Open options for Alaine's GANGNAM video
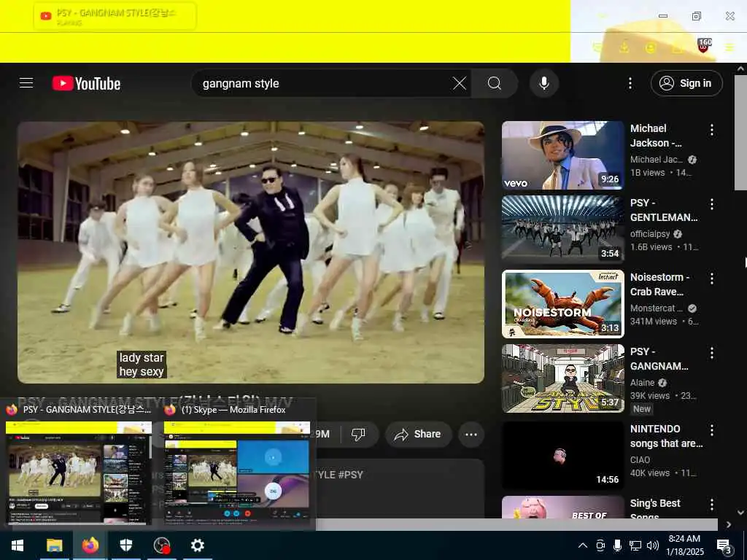Image resolution: width=747 pixels, height=560 pixels. coord(712,353)
